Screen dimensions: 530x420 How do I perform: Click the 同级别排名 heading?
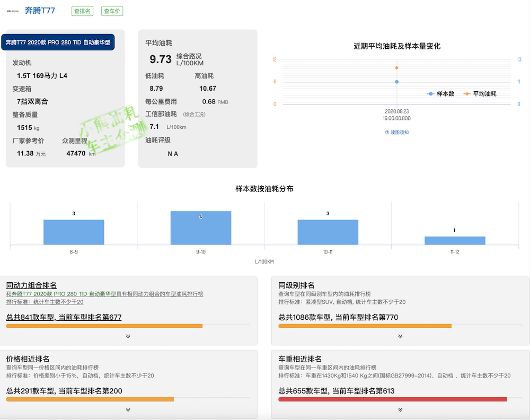296,285
